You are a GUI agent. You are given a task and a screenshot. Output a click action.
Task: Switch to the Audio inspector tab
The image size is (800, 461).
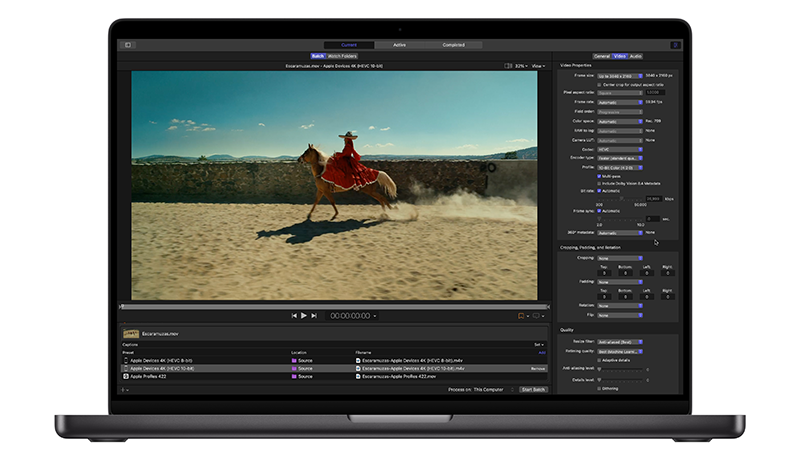pos(636,56)
